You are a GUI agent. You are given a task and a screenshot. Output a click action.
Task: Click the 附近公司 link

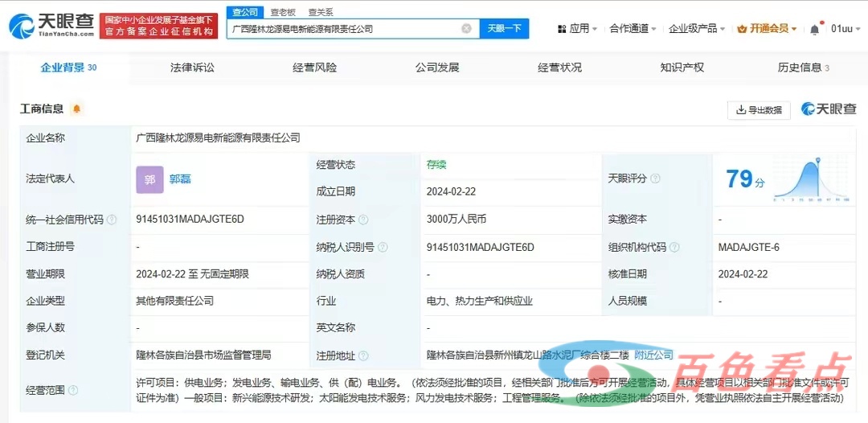(x=653, y=355)
